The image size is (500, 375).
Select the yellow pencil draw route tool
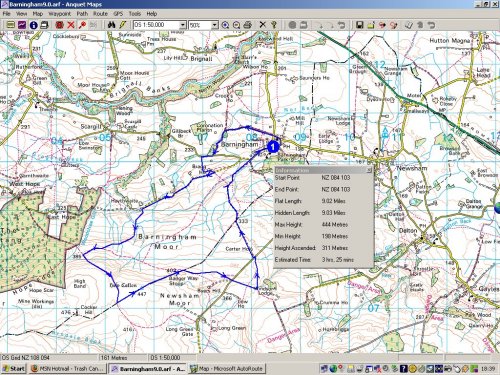(122, 25)
